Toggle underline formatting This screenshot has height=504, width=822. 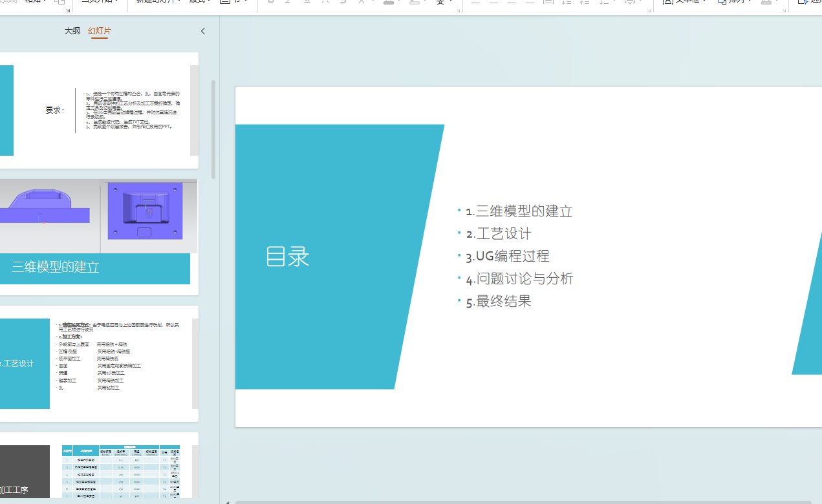point(307,3)
